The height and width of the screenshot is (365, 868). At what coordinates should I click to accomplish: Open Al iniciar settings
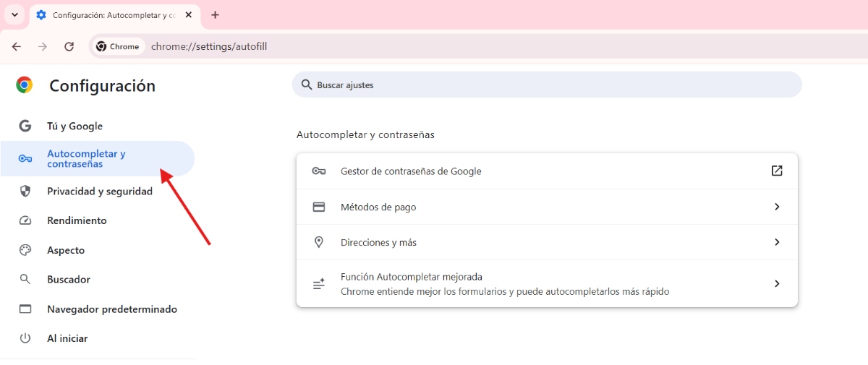(x=98, y=338)
